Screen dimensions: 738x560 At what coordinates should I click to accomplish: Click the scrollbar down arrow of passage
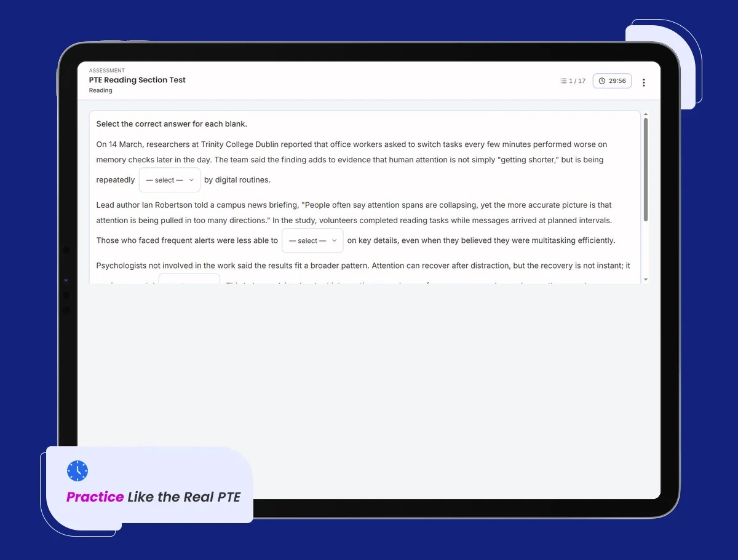pyautogui.click(x=645, y=280)
